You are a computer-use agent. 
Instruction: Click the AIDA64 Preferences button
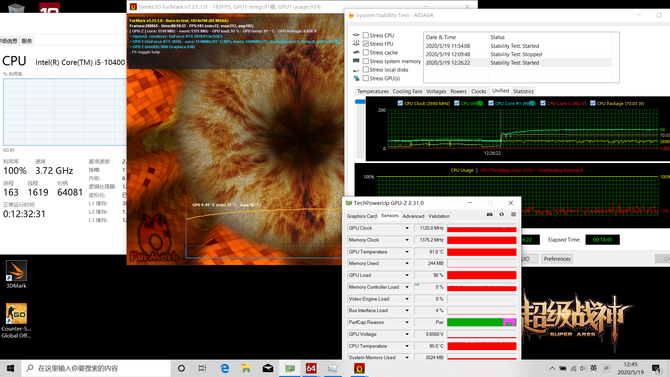pos(557,259)
